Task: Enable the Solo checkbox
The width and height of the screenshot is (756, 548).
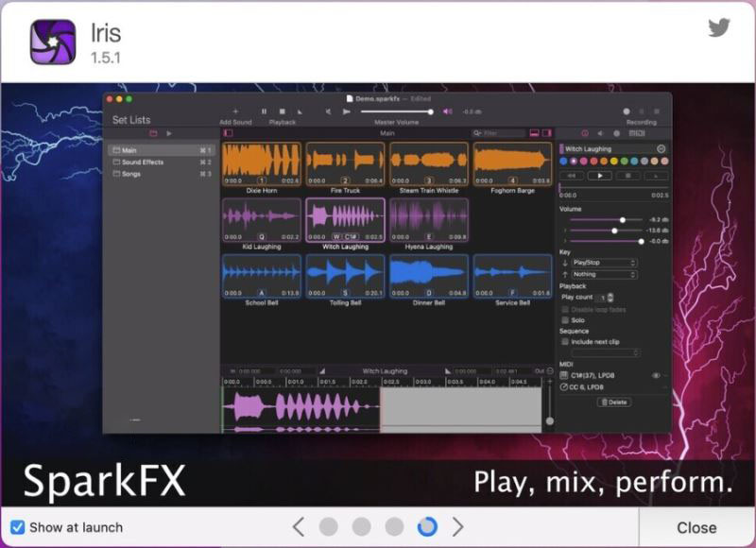Action: click(x=565, y=320)
